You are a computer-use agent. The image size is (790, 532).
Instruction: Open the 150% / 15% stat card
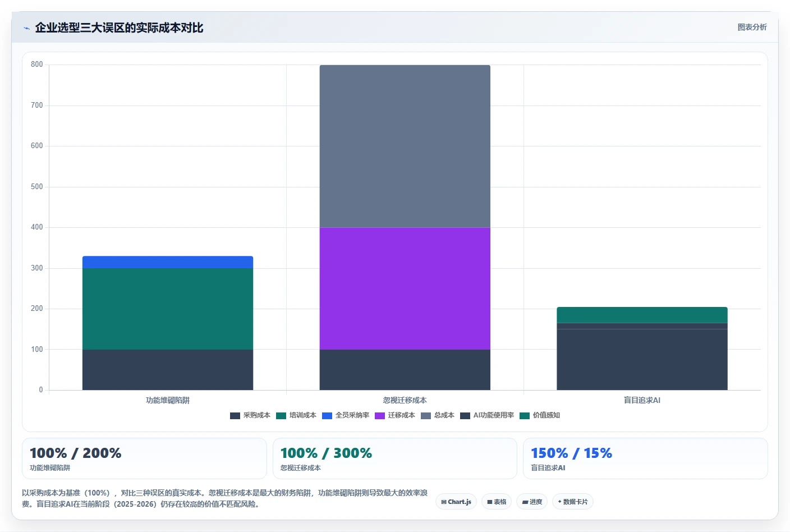tap(645, 458)
